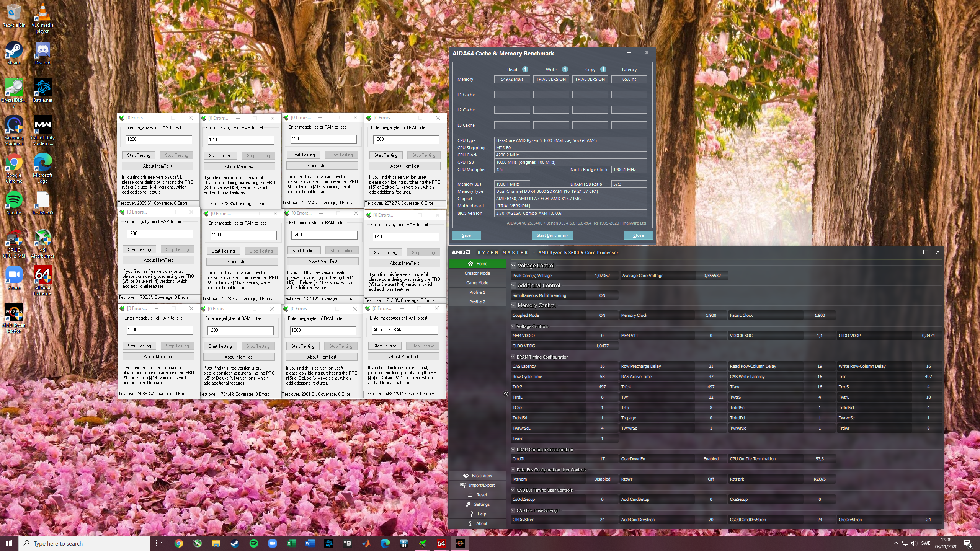This screenshot has width=980, height=551.
Task: Click Start Benchmark in AIDA64
Action: 552,235
